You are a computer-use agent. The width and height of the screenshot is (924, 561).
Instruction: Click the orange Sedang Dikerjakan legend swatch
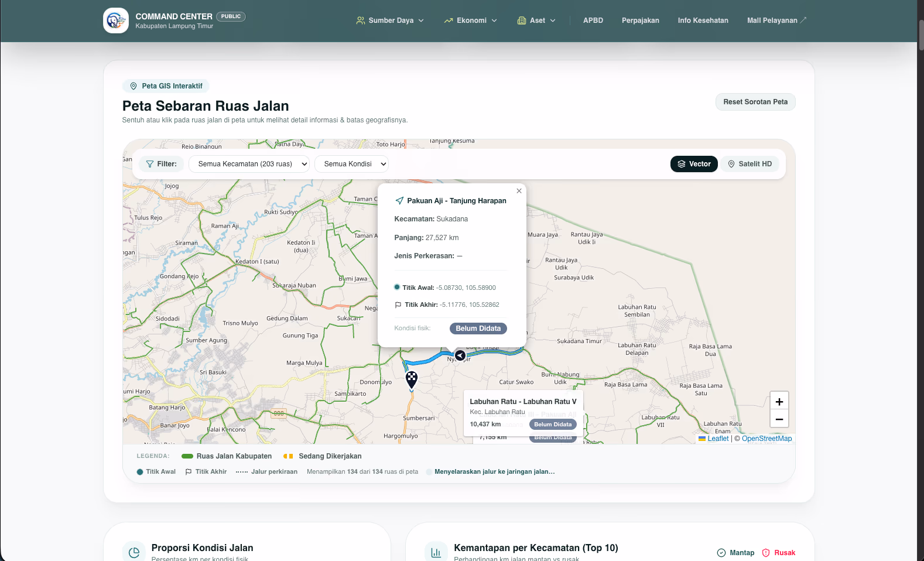pyautogui.click(x=288, y=456)
